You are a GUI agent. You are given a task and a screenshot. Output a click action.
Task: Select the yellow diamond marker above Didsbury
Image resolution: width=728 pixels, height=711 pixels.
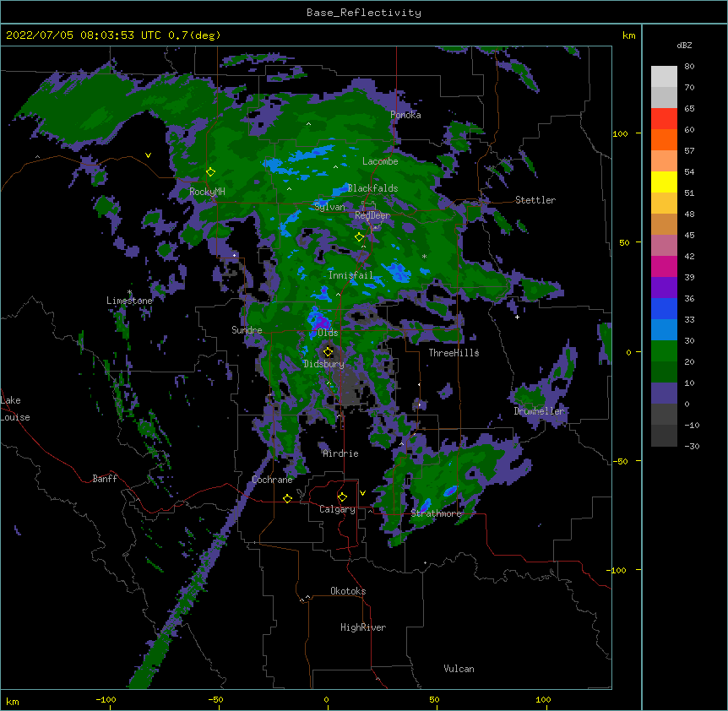[328, 351]
